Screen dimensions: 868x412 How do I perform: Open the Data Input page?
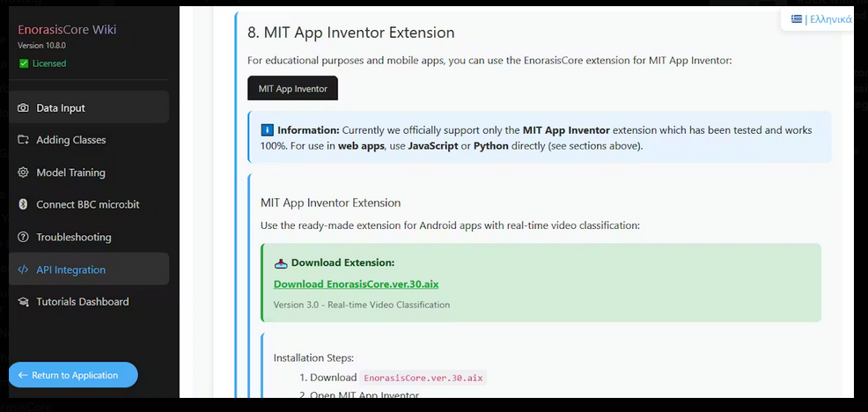89,107
